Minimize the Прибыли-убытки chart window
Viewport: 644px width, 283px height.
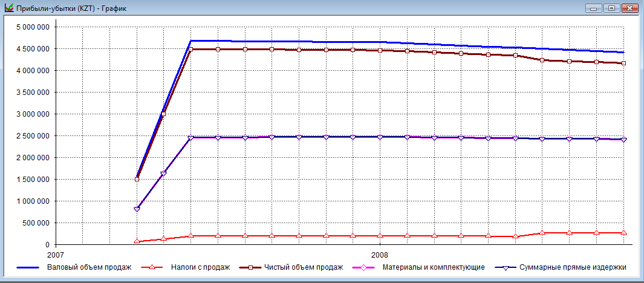pyautogui.click(x=594, y=8)
